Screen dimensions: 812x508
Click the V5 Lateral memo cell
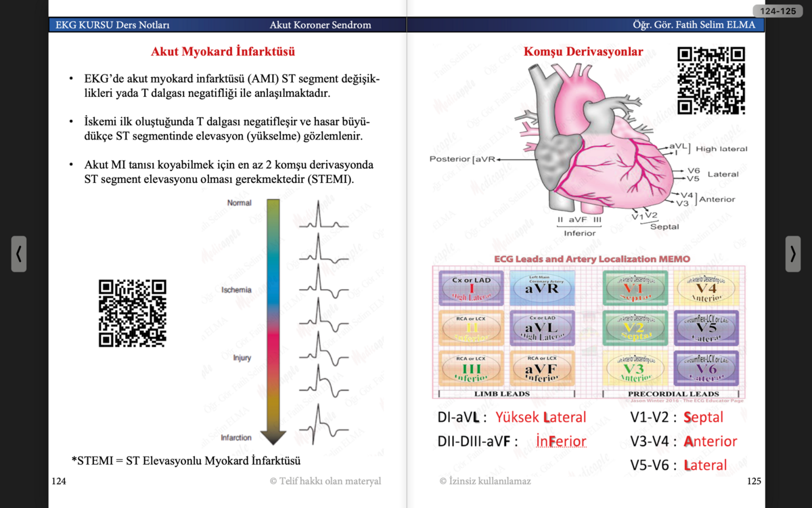707,328
